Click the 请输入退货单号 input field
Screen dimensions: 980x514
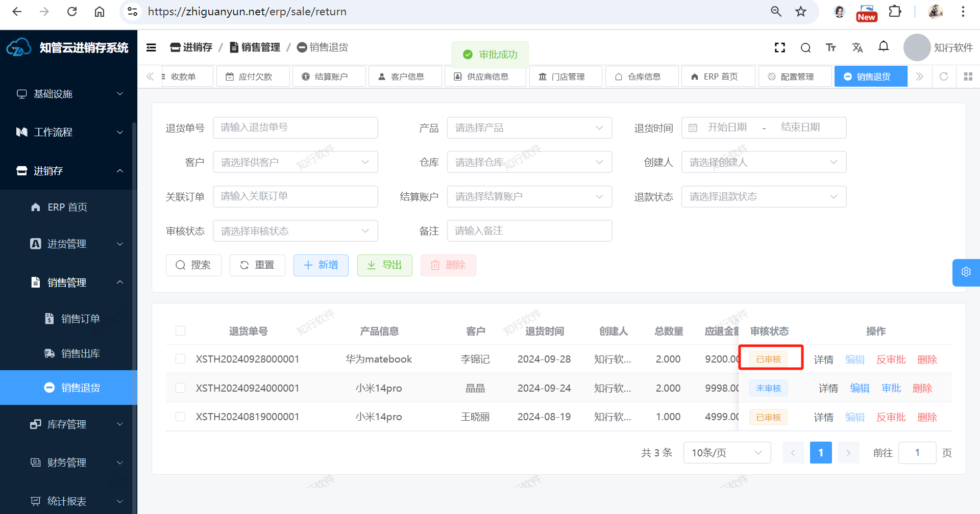tap(295, 127)
